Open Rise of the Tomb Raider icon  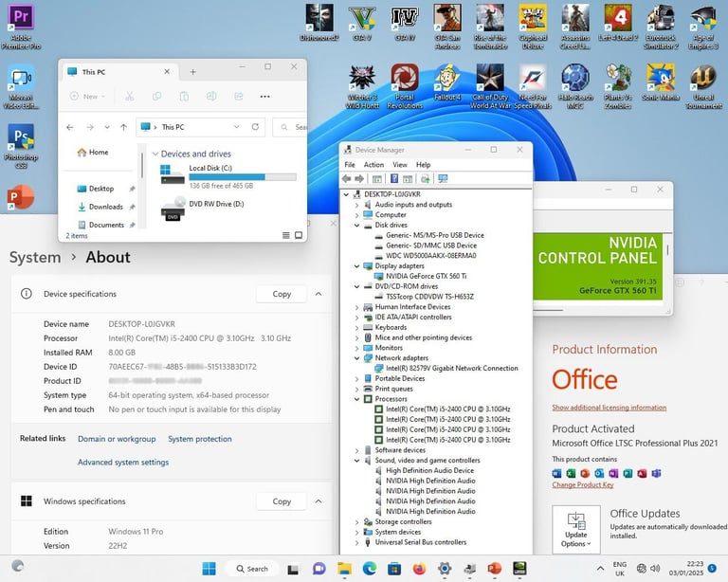(490, 27)
